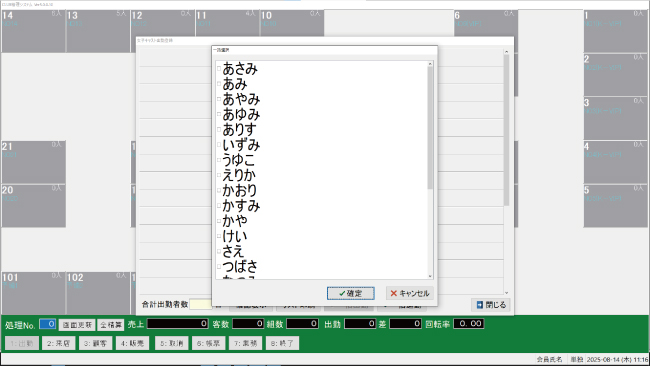Screen dimensions: 650x366
Task: Confirm selection with 確定 button
Action: click(x=350, y=293)
